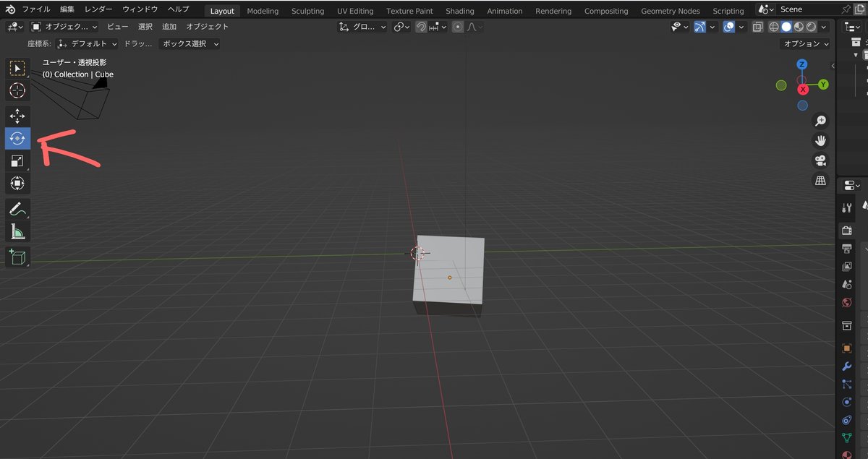Open the Object Data properties tab
Image resolution: width=868 pixels, height=459 pixels.
pos(847,438)
